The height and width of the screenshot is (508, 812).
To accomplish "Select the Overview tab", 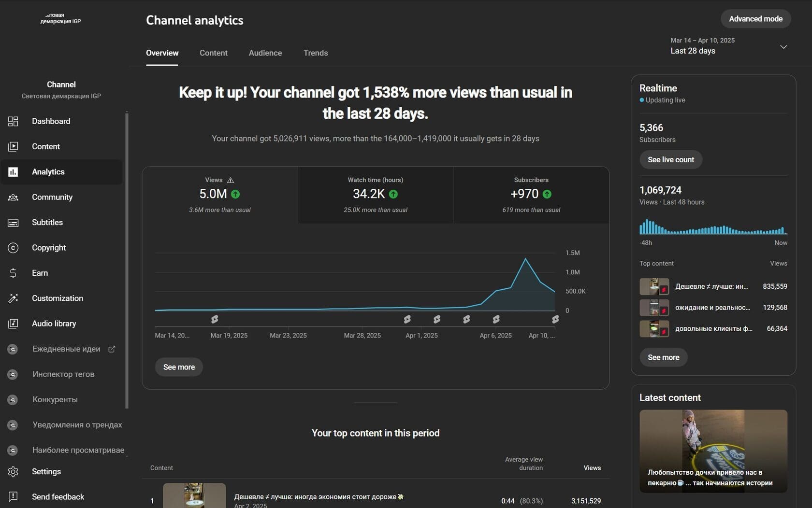I will tap(162, 53).
